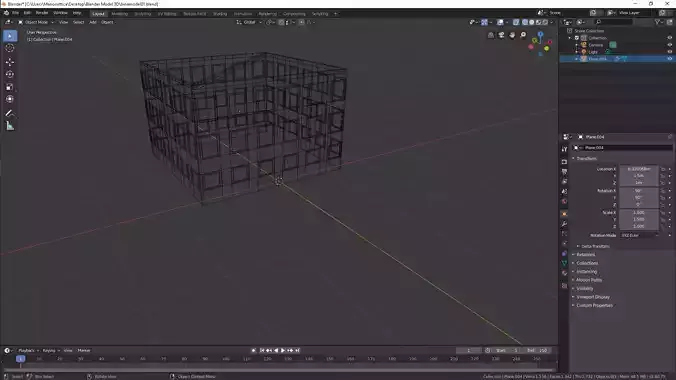Open the Scene properties tab
Screen dimensions: 676x380
(564, 192)
